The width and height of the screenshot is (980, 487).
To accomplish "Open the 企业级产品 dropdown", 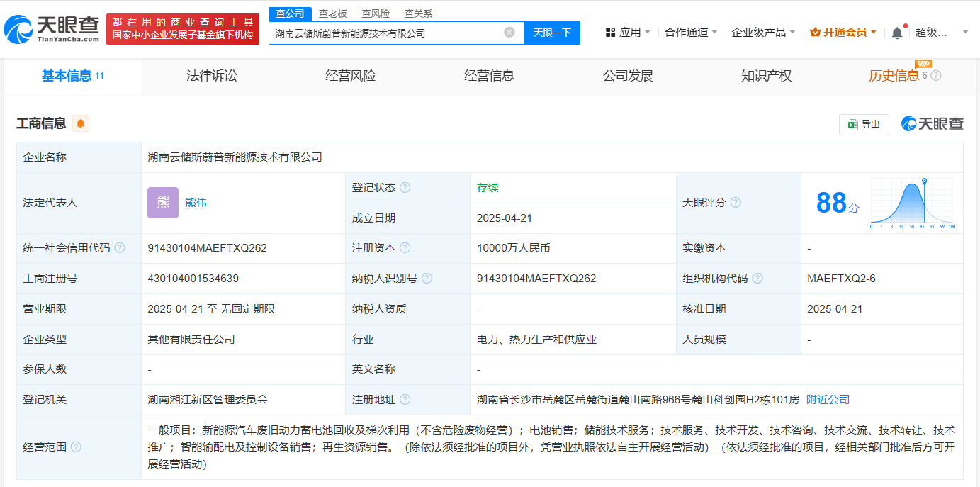I will 763,33.
